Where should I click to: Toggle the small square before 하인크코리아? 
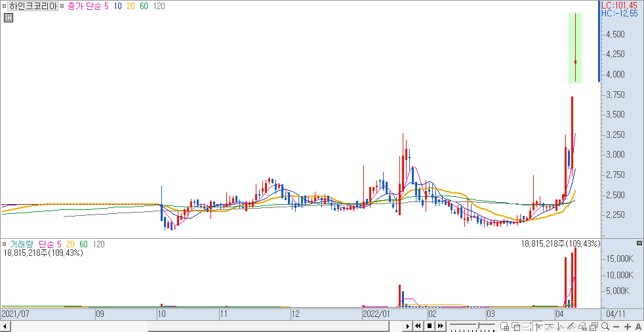4,7
